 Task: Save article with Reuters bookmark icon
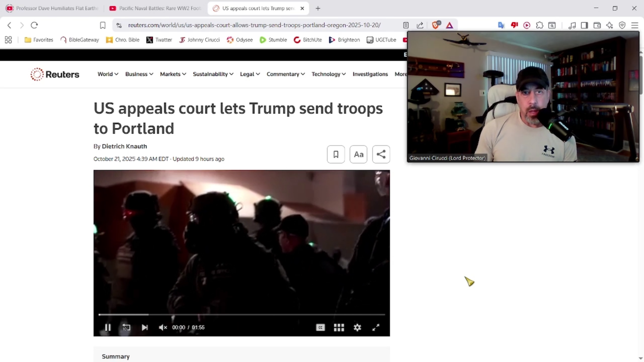click(x=336, y=154)
